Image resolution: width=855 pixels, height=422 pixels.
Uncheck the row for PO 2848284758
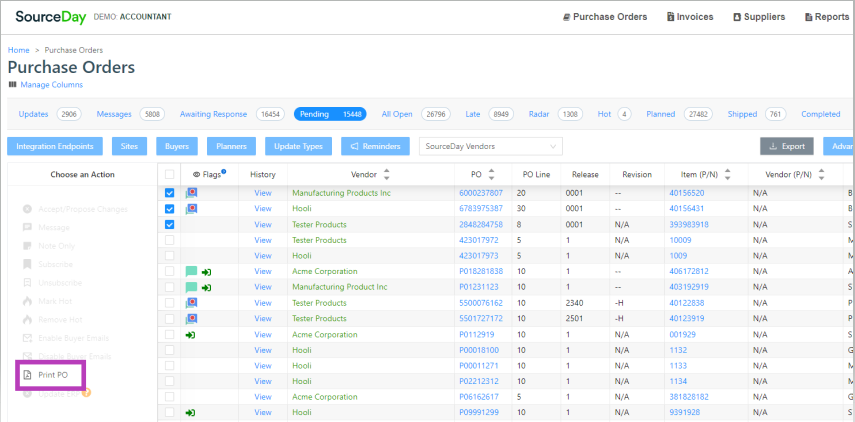click(x=170, y=225)
